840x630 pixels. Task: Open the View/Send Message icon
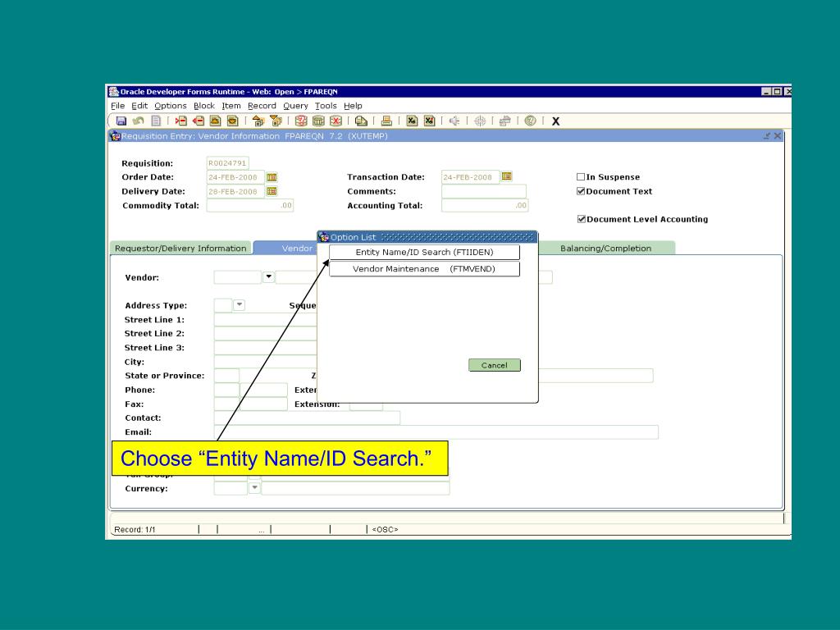(361, 121)
